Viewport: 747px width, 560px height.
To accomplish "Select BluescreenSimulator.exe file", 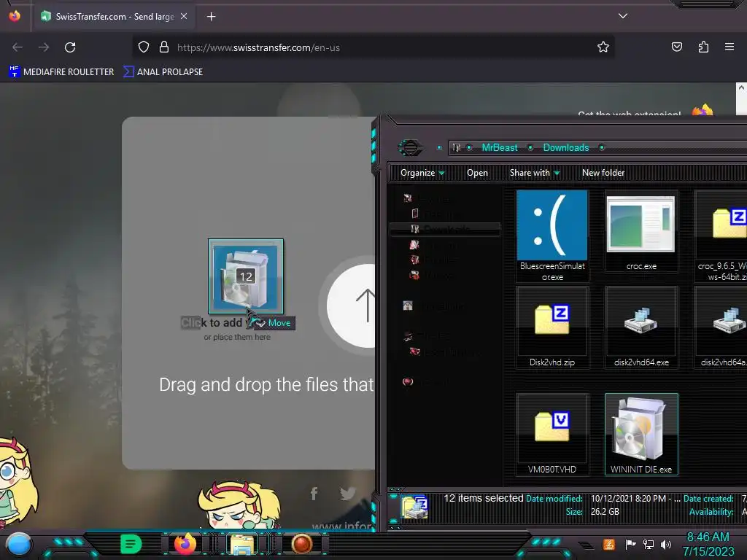I will pyautogui.click(x=552, y=236).
